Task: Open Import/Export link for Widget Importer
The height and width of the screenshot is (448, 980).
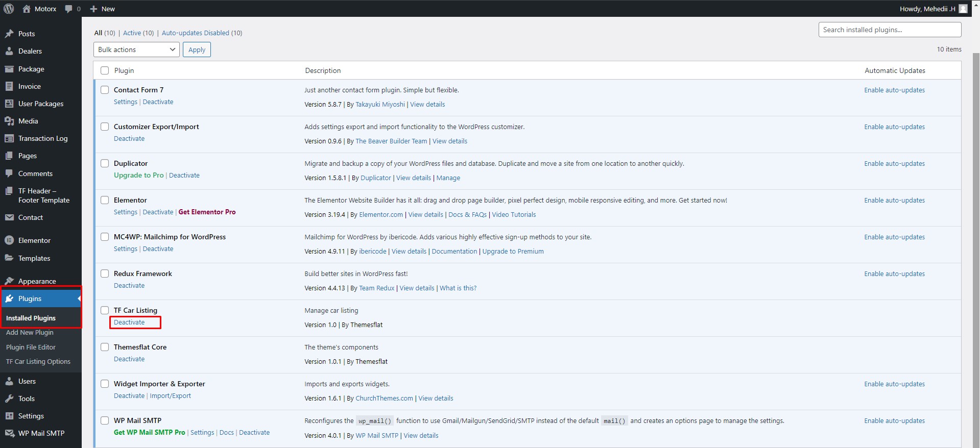Action: click(x=170, y=395)
